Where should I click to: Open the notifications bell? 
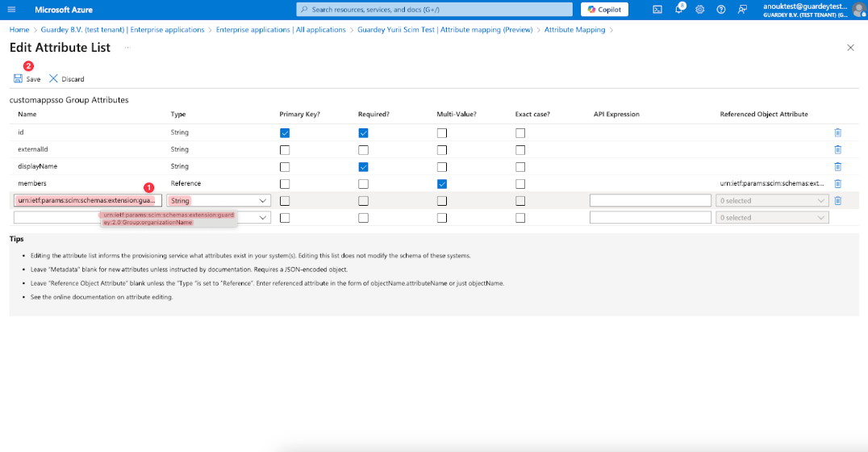click(678, 10)
